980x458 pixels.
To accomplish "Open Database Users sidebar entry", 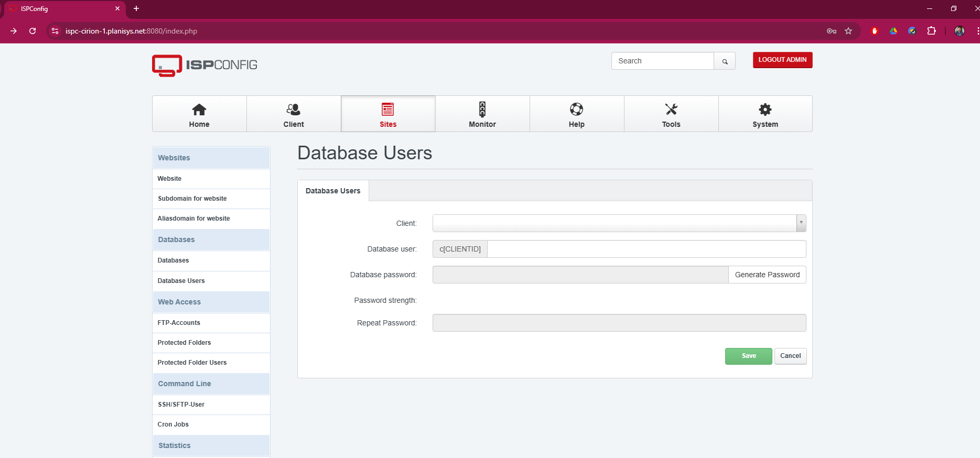I will pos(211,281).
